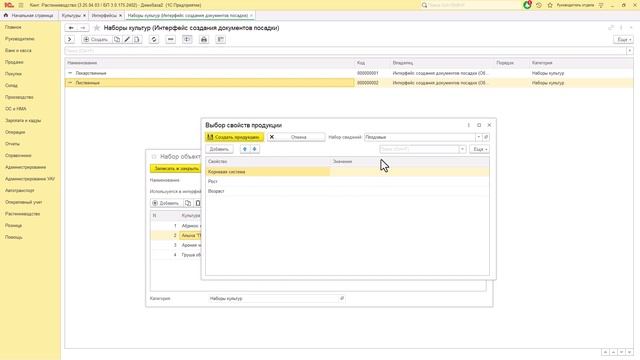Switch to the Культуры tab
The image size is (640, 360).
(x=71, y=16)
